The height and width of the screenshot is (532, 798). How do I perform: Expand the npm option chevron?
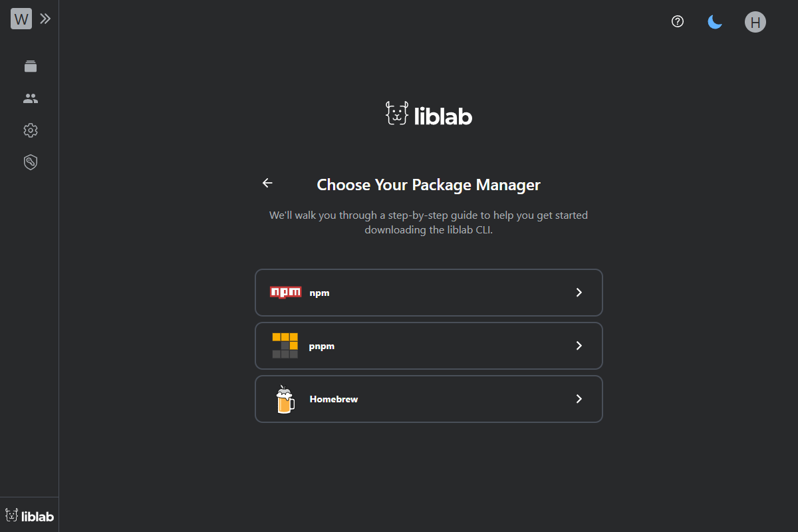tap(579, 292)
